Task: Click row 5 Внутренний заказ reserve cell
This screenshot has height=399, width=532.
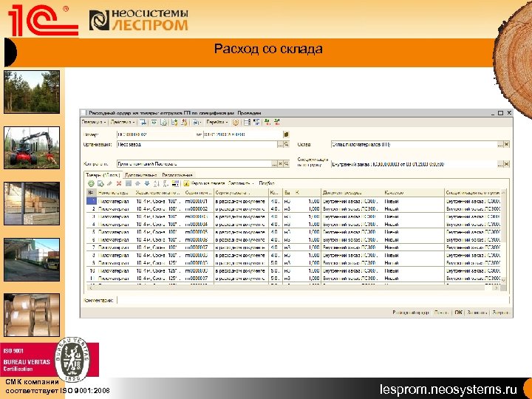Action: click(352, 232)
